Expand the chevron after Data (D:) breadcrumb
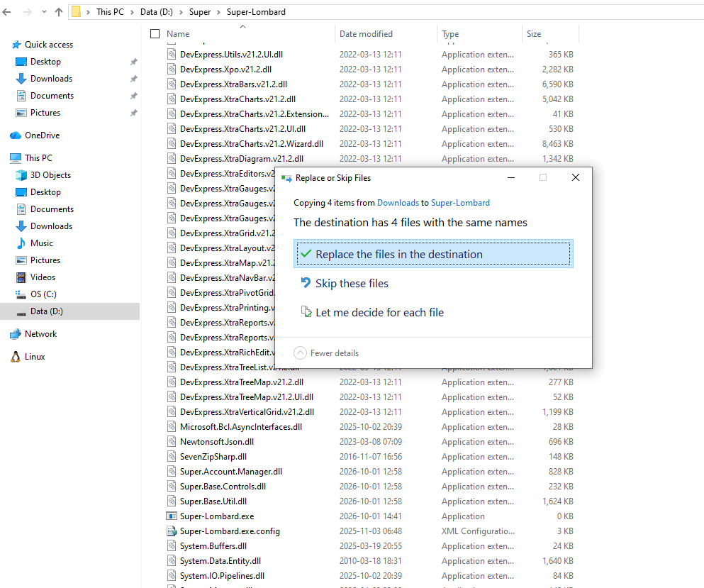The height and width of the screenshot is (588, 704). [x=181, y=12]
